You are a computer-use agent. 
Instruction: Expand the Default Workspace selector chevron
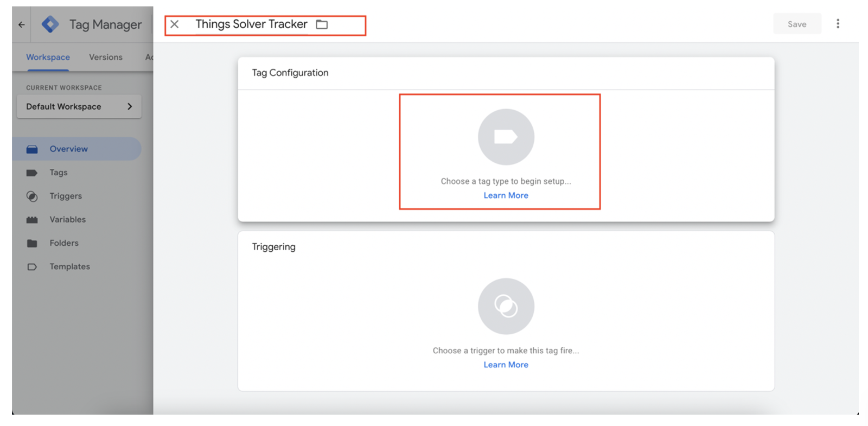130,106
